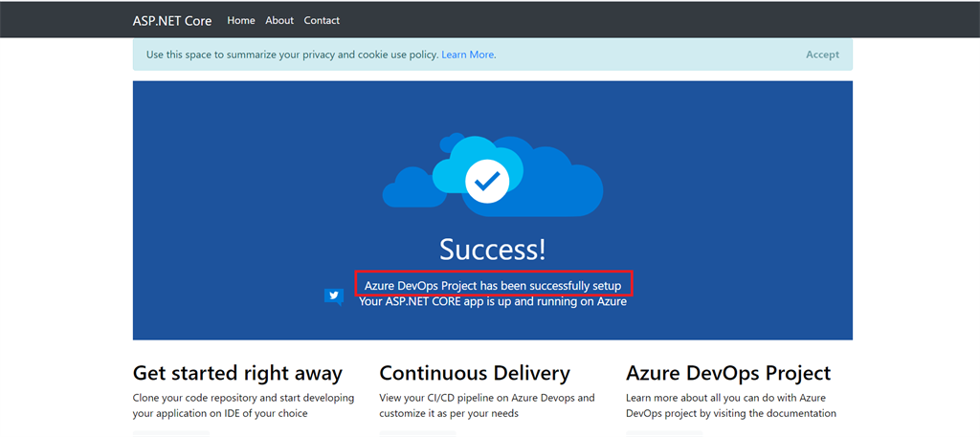Go to the Home page
The image size is (980, 437).
point(241,20)
